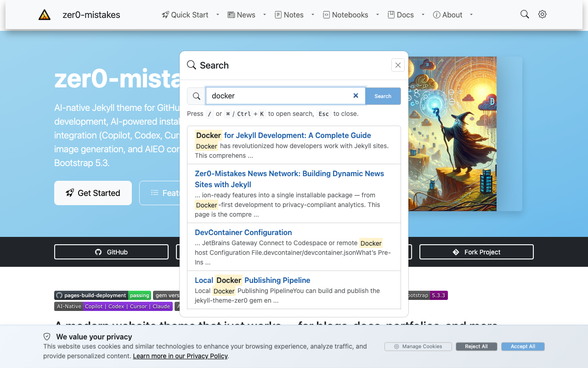The image size is (588, 368).
Task: Expand the Notebooks dropdown caret
Action: point(378,15)
